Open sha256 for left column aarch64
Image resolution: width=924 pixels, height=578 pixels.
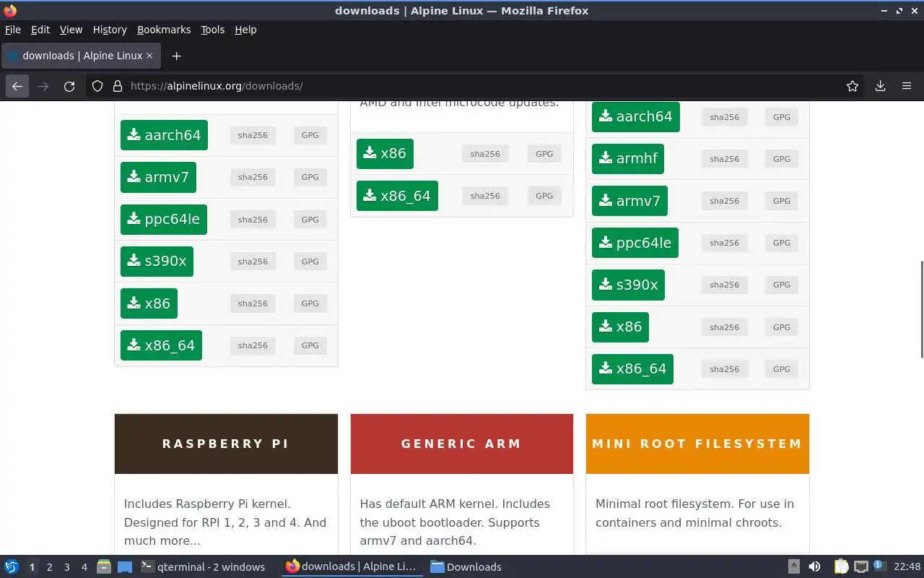pos(253,135)
